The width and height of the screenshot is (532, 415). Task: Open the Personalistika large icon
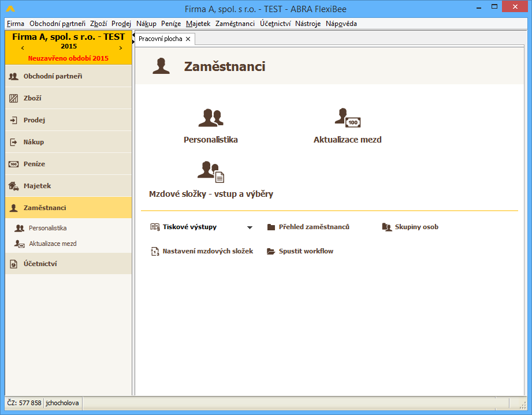tap(211, 117)
